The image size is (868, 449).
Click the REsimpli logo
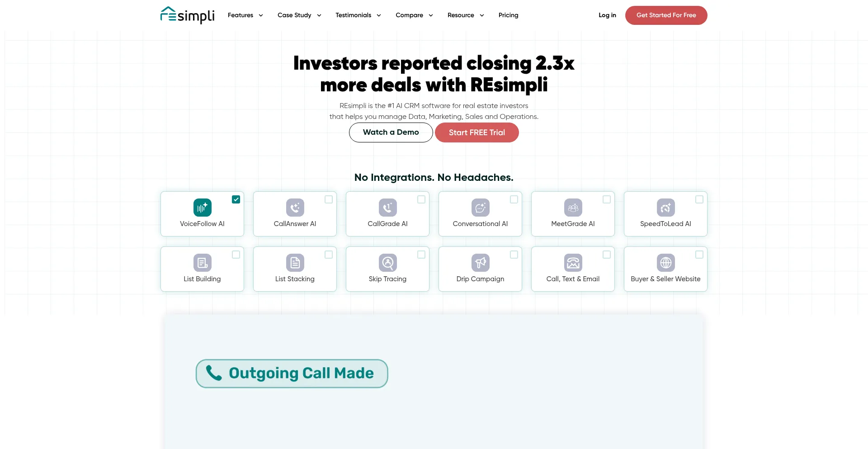[x=187, y=15]
